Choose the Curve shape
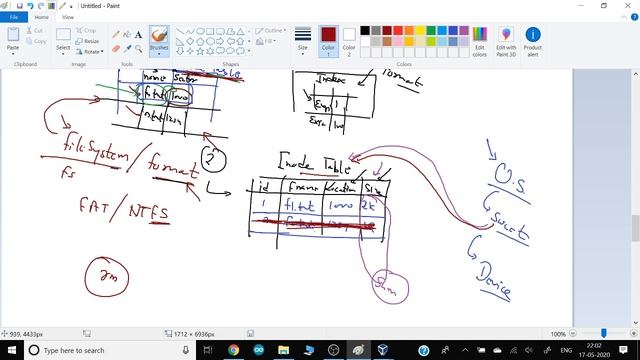Image resolution: width=640 pixels, height=360 pixels. [x=190, y=31]
